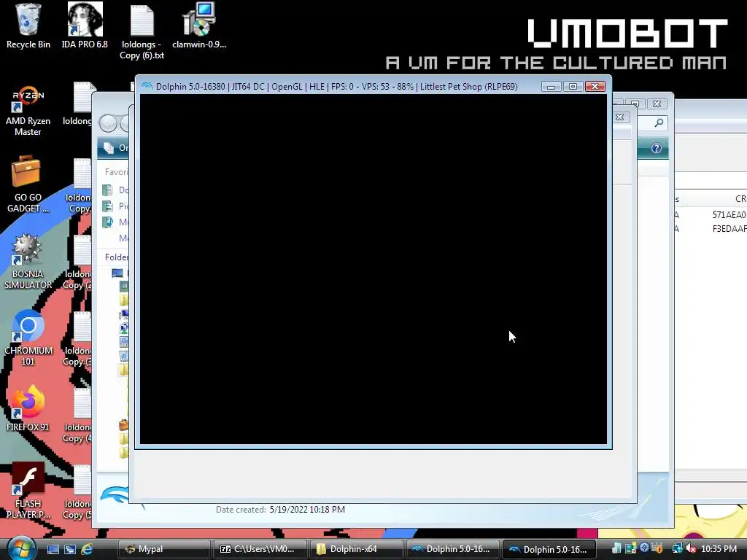Maximize the Dolphin game window
The width and height of the screenshot is (747, 560).
pyautogui.click(x=573, y=87)
